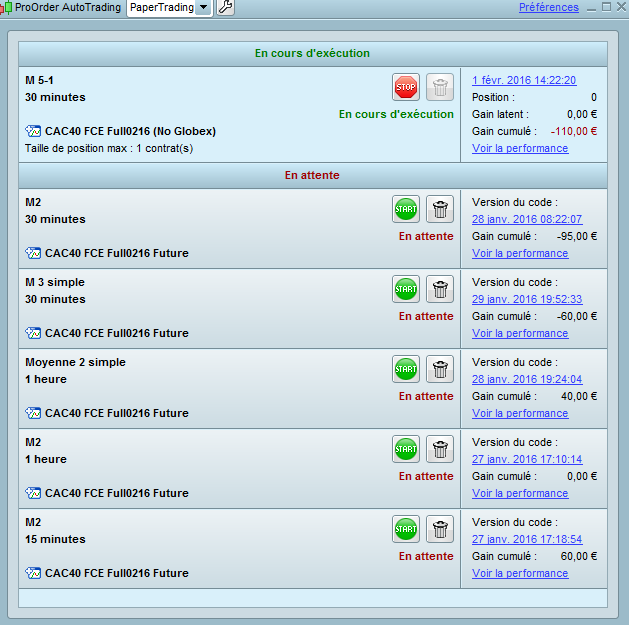Open code version 1 févr. 2016 14:22:20
This screenshot has height=625, width=629.
point(524,80)
